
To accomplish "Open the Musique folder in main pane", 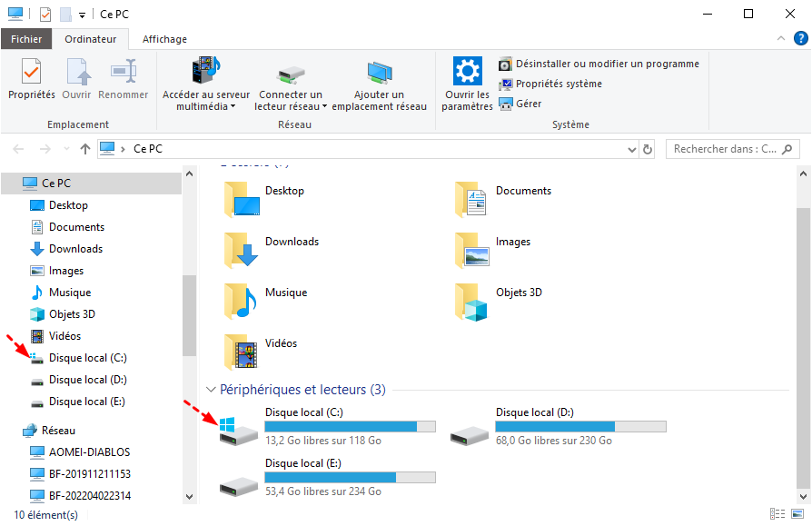I will (x=241, y=302).
